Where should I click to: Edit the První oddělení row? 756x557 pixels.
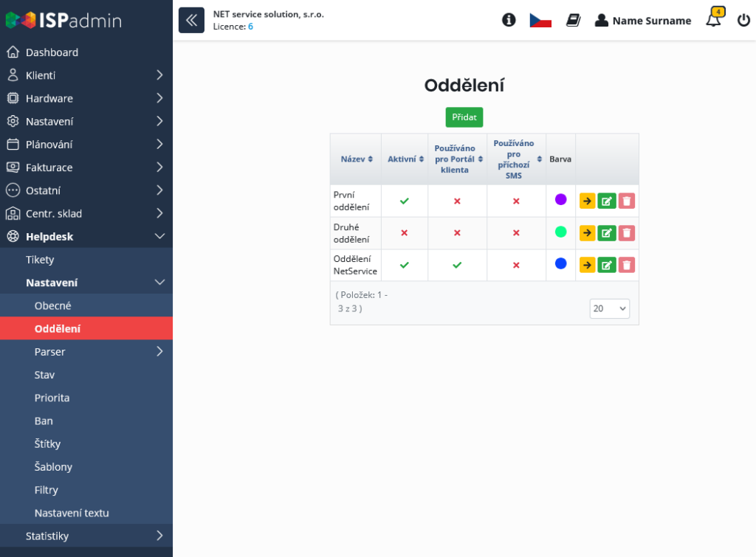coord(607,201)
